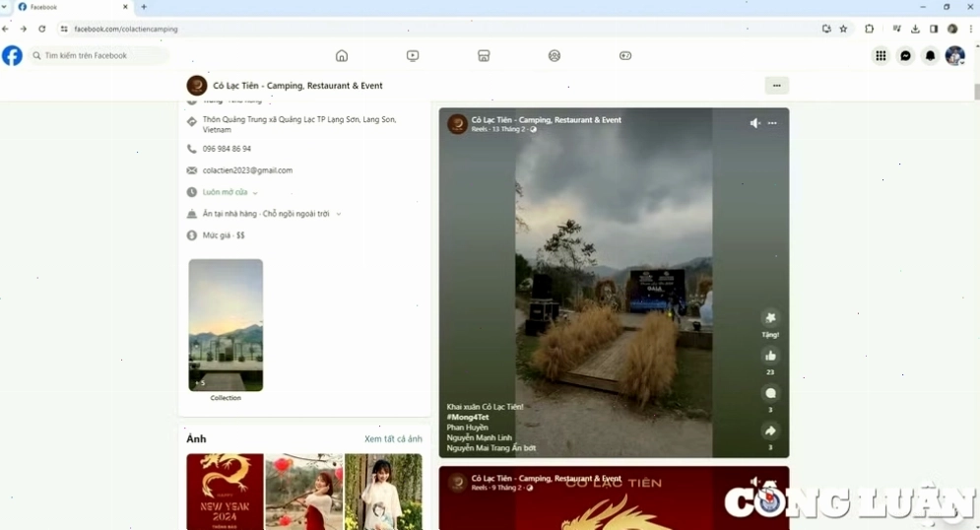
Task: View site information icon in address bar
Action: (x=64, y=29)
